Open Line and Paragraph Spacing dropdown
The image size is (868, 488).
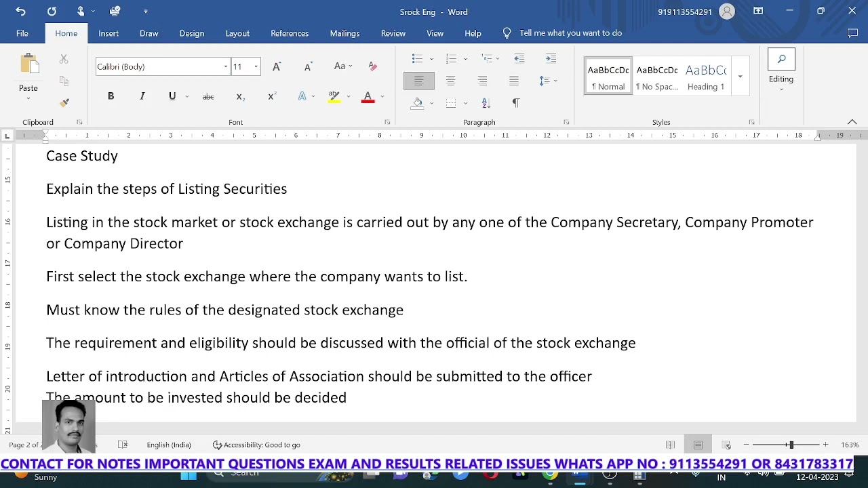coord(548,81)
